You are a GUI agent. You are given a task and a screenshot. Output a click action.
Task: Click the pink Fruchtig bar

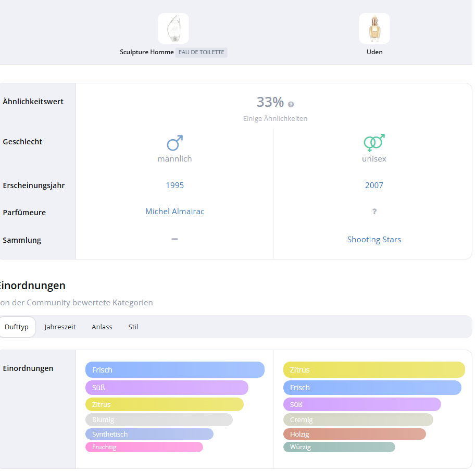tap(144, 447)
